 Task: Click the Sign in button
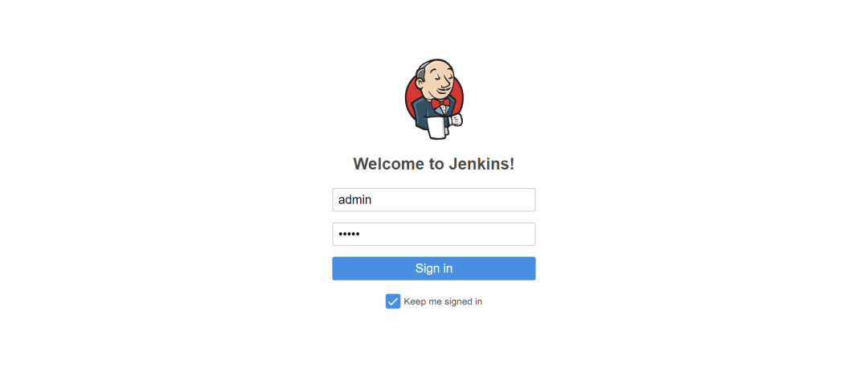point(434,268)
